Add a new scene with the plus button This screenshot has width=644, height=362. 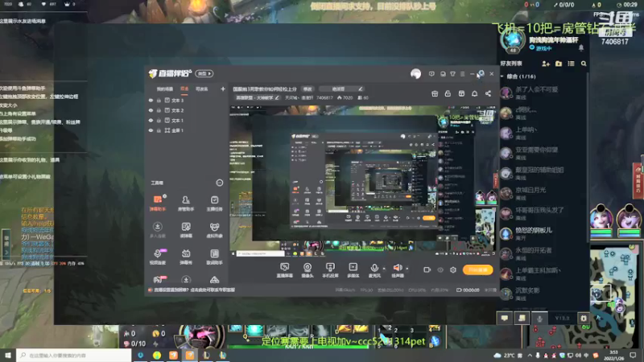223,88
